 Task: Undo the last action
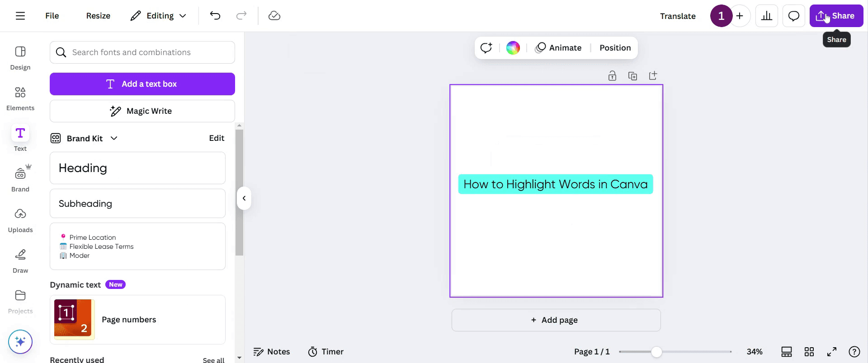click(215, 16)
